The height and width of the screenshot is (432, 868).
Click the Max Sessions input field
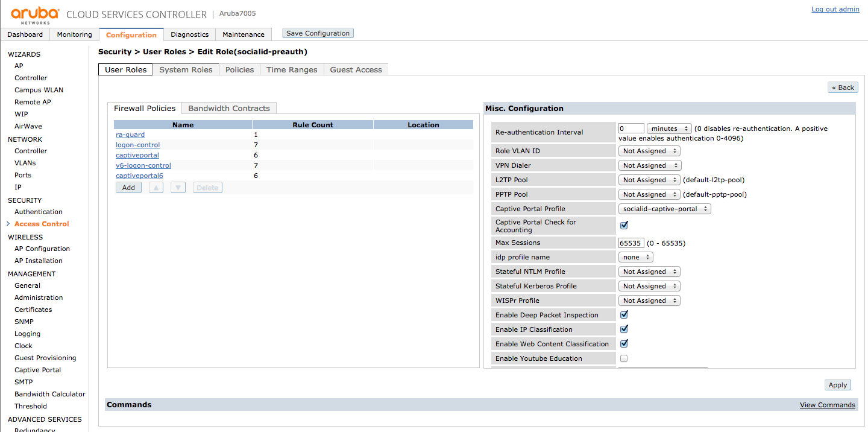631,243
